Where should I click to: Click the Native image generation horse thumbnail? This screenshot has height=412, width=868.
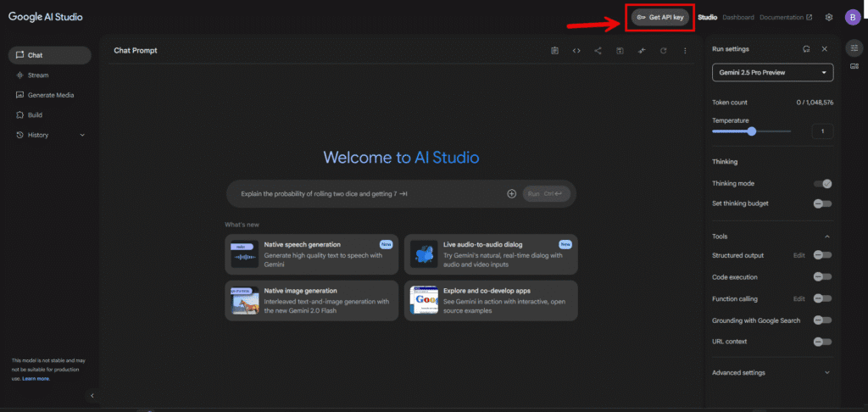pos(245,301)
